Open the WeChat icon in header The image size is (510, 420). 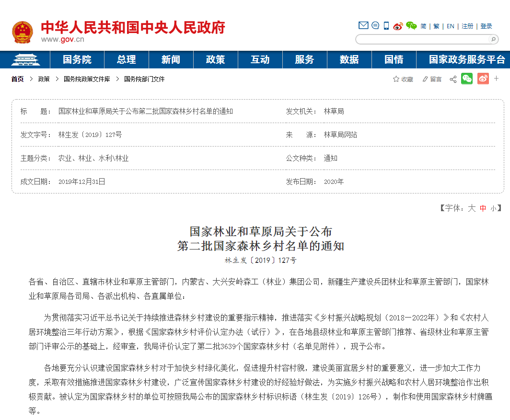[411, 26]
